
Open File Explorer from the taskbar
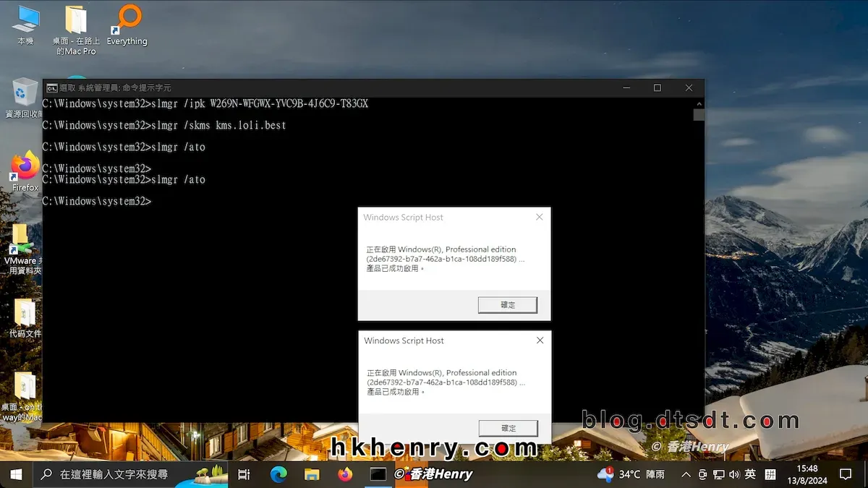tap(312, 474)
